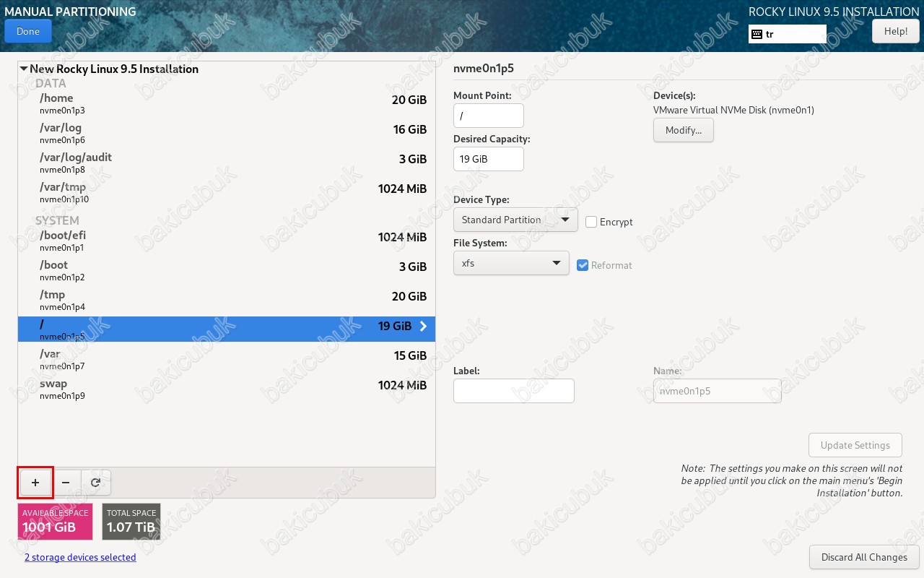This screenshot has height=578, width=924.
Task: Click the 16 GiB size of /var/log
Action: coord(409,129)
